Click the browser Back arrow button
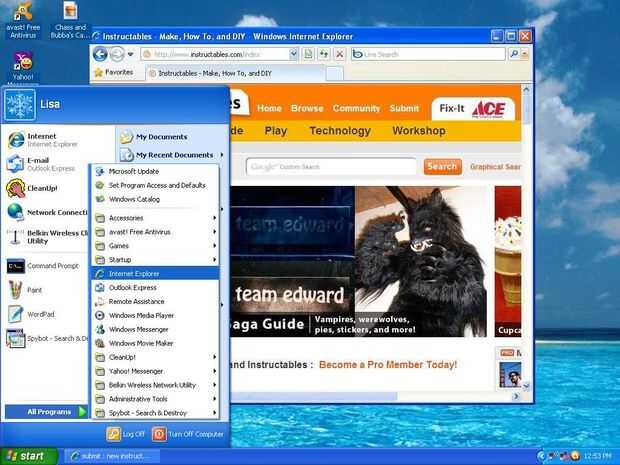The height and width of the screenshot is (465, 620). coord(100,54)
